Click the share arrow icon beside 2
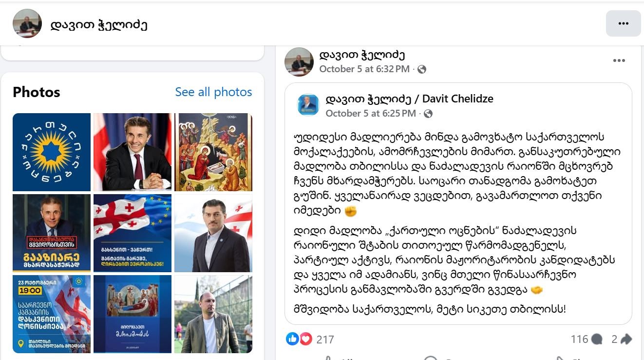 click(626, 339)
